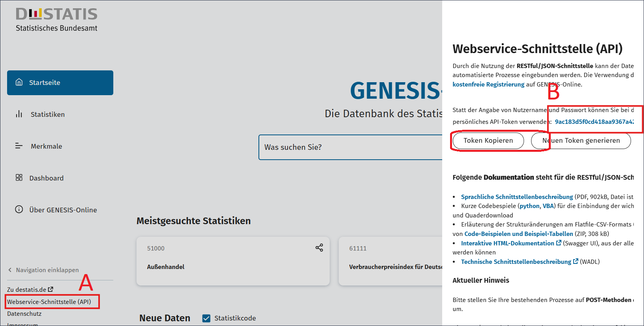
Task: Open Interaktive HTML-Dokumentation link
Action: click(x=507, y=243)
